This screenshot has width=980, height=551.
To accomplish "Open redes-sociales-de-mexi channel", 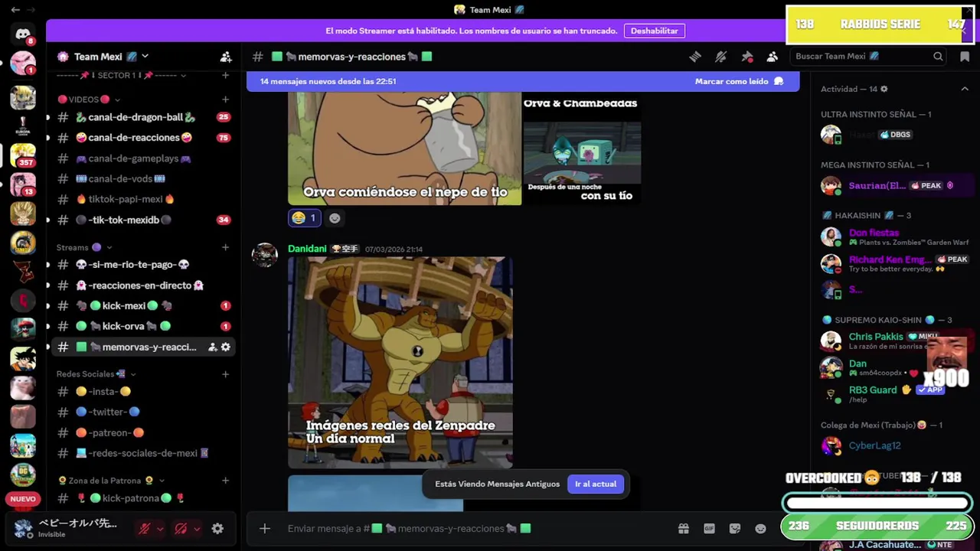I will (x=142, y=453).
